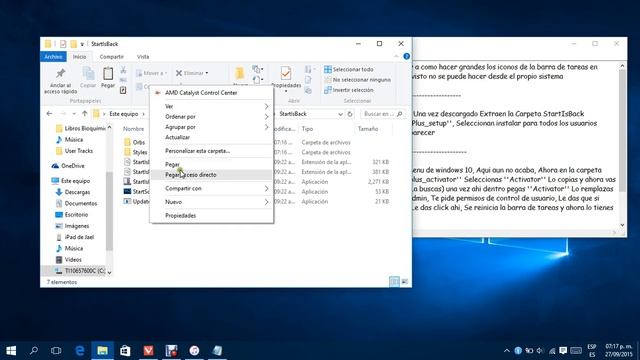The height and width of the screenshot is (360, 640).
Task: Select the TI10657600C (C:) drive
Action: (80, 271)
